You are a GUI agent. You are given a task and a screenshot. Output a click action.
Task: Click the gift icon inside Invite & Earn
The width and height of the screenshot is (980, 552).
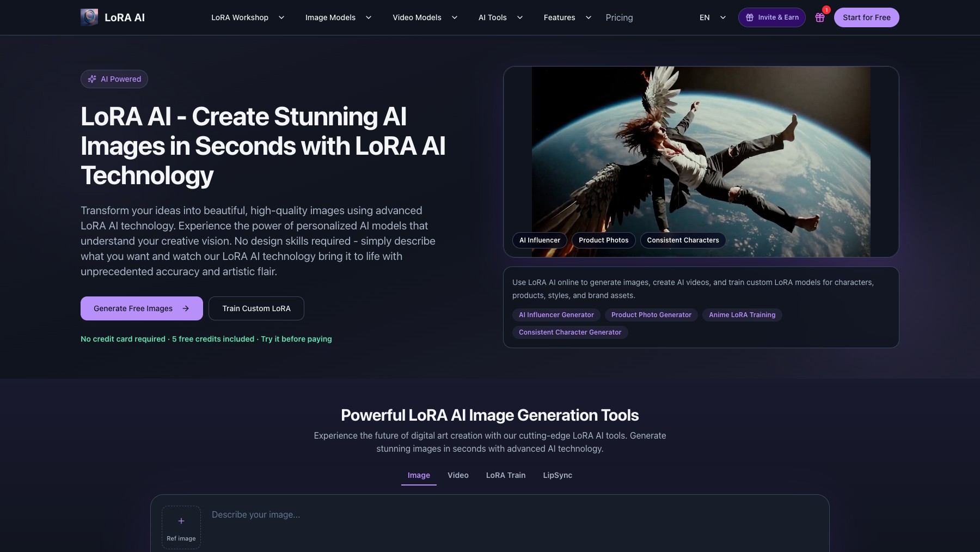click(750, 17)
